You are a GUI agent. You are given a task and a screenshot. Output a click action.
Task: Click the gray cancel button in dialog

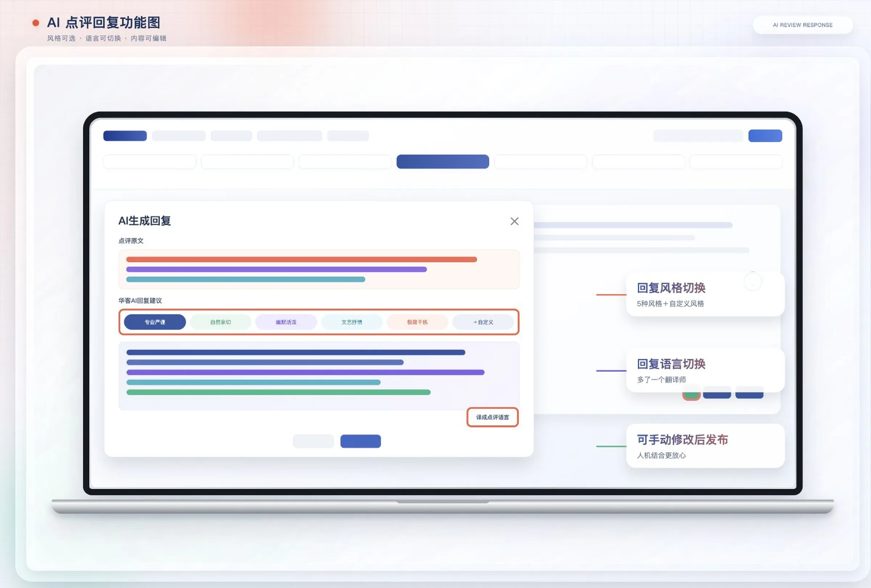click(313, 441)
